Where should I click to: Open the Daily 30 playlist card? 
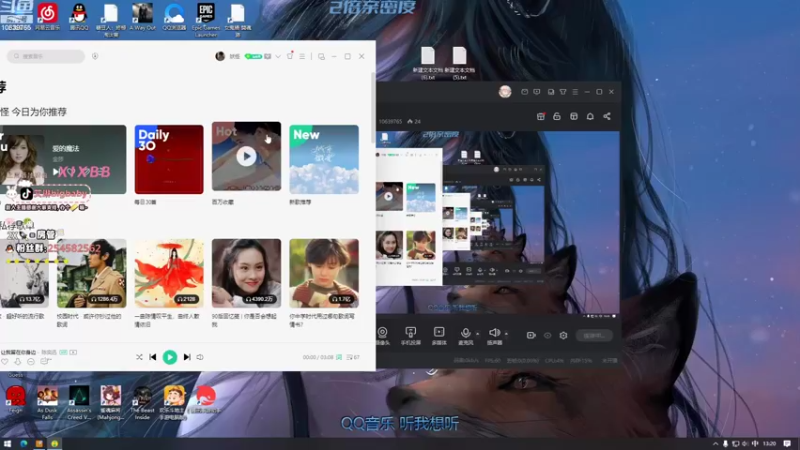pos(169,159)
